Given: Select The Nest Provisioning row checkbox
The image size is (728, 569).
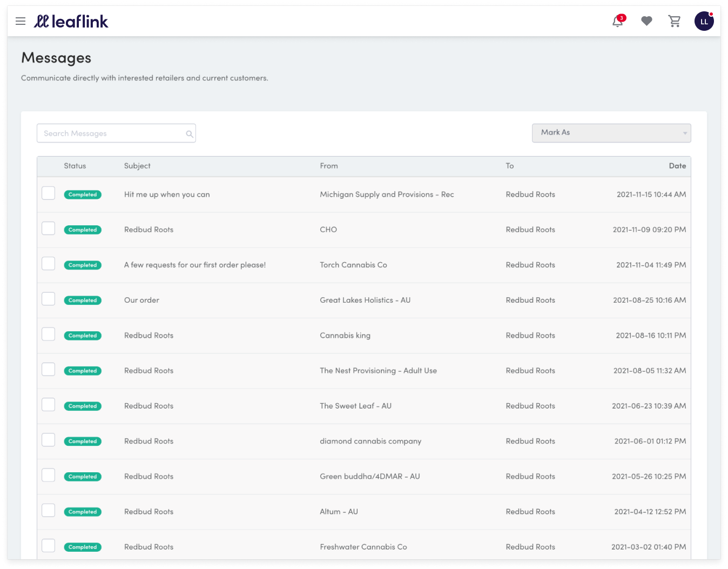Looking at the screenshot, I should pyautogui.click(x=49, y=369).
